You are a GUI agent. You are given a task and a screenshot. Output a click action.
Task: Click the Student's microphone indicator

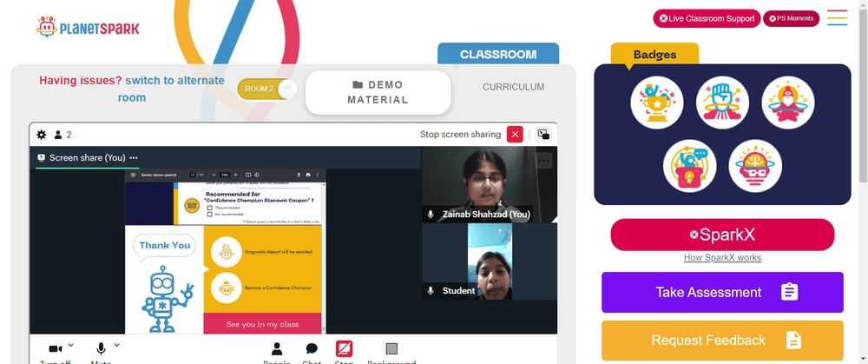[431, 290]
